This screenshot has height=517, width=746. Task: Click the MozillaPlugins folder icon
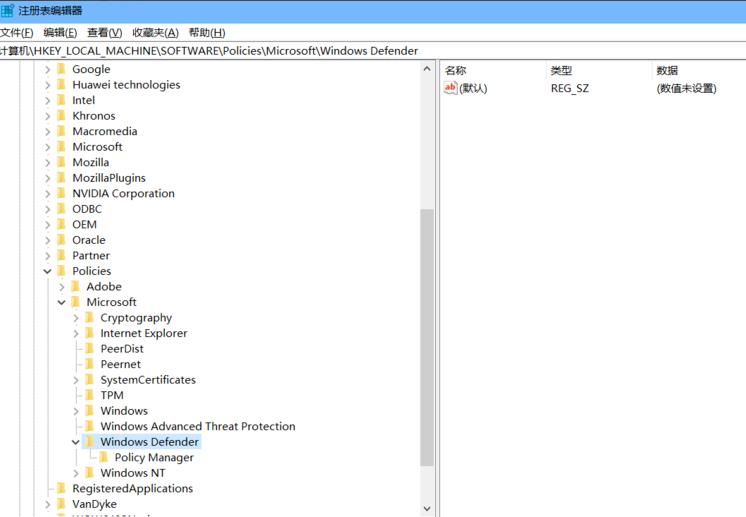tap(61, 178)
